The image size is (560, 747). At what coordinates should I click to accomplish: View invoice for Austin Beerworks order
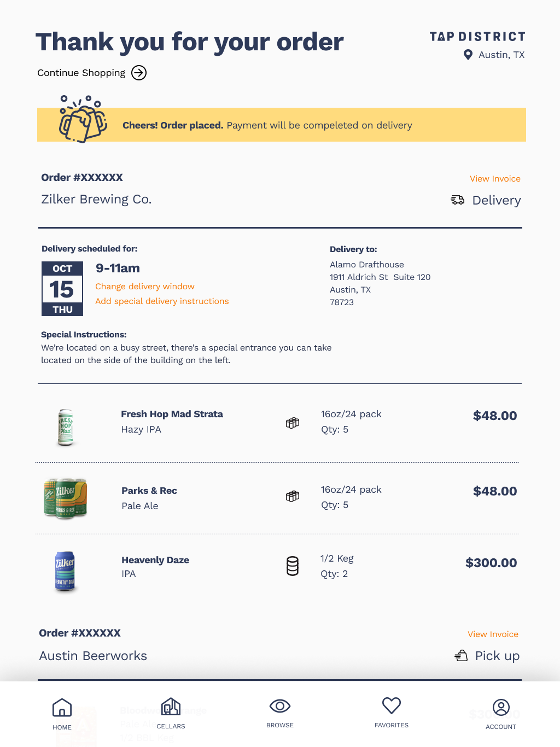(493, 634)
